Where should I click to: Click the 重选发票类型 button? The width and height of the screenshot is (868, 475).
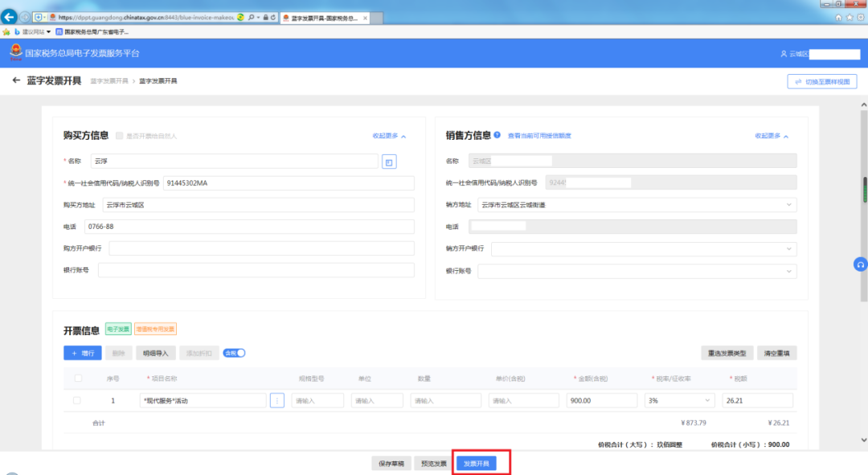727,353
